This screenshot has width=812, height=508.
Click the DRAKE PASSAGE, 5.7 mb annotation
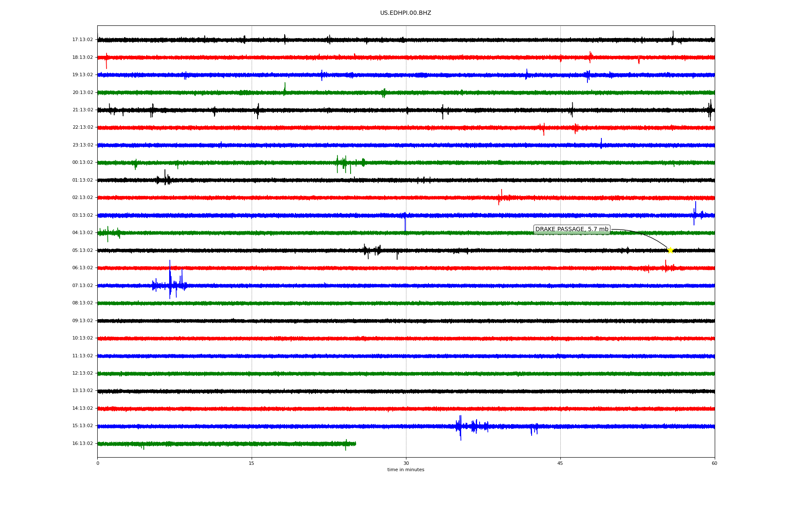[572, 229]
